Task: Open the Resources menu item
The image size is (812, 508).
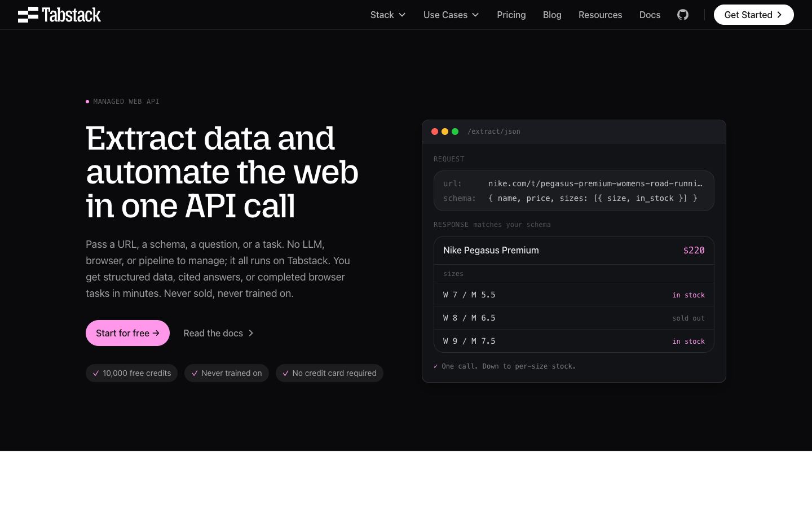Action: 601,15
